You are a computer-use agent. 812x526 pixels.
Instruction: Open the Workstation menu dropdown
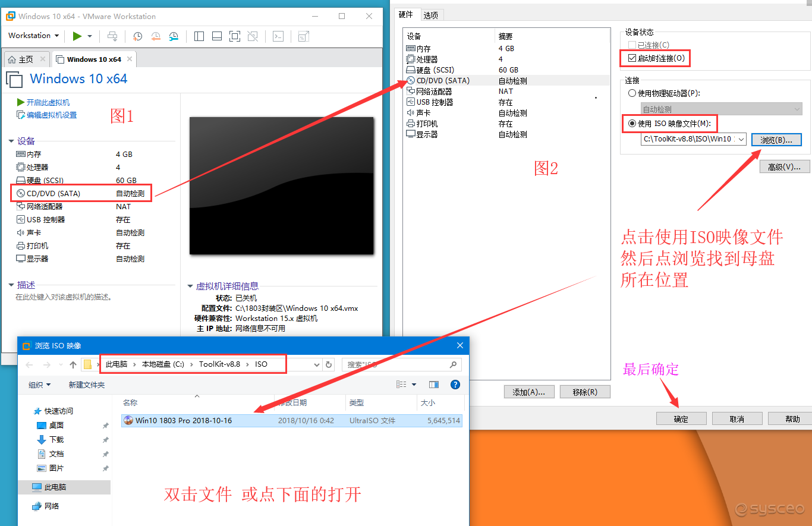pos(34,36)
